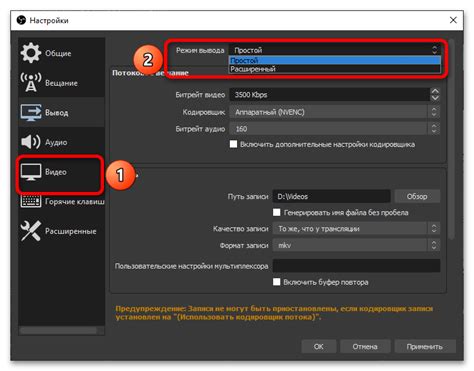This screenshot has width=474, height=371.
Task: Switch to the Вещание tab label
Action: coord(61,83)
